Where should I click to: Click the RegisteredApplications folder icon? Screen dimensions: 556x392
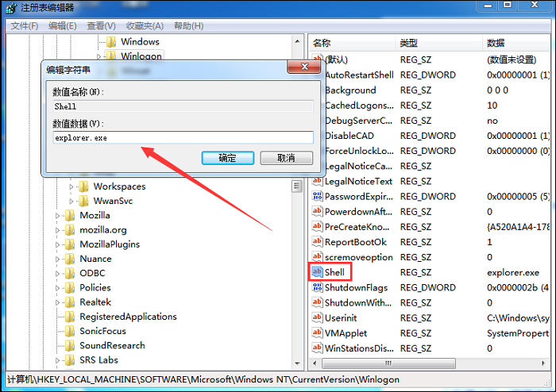coord(70,317)
